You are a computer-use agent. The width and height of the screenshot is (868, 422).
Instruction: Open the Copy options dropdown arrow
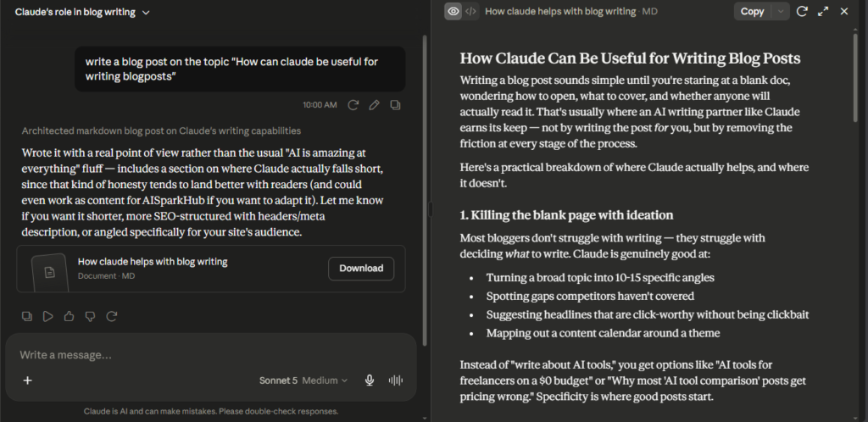tap(781, 11)
